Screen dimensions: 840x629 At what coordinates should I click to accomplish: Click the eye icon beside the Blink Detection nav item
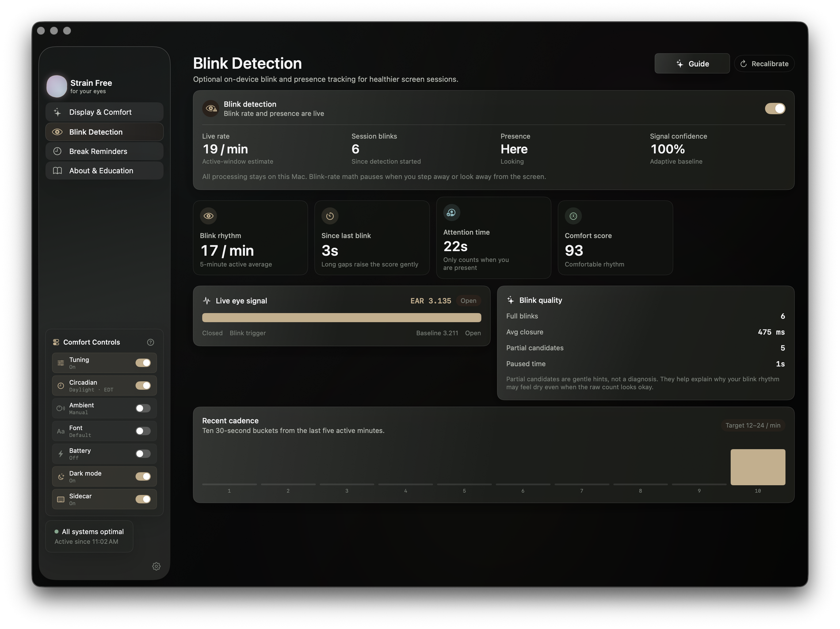[57, 132]
